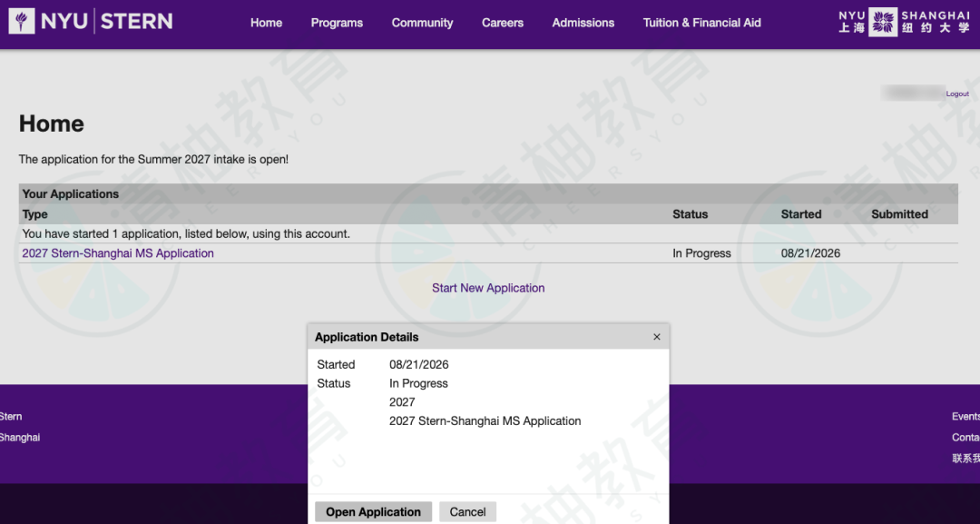Open the 2027 Stern-Shanghai MS Application link
Viewport: 980px width, 524px height.
click(118, 253)
